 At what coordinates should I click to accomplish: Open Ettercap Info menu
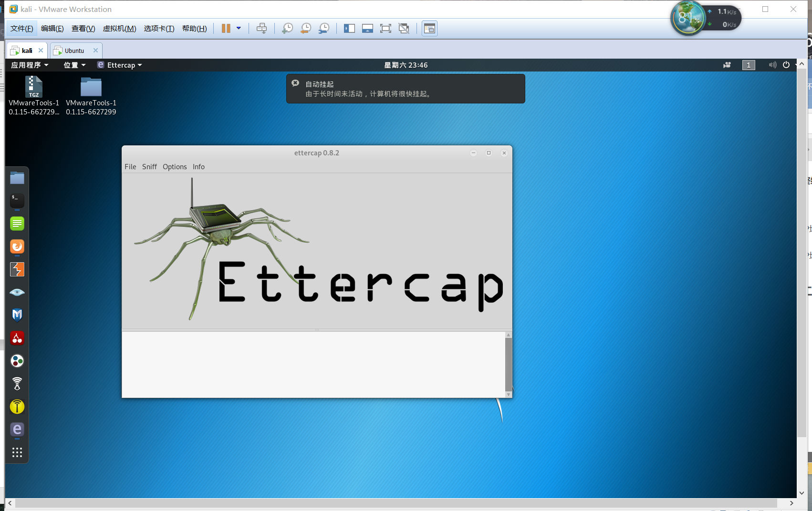(x=198, y=166)
